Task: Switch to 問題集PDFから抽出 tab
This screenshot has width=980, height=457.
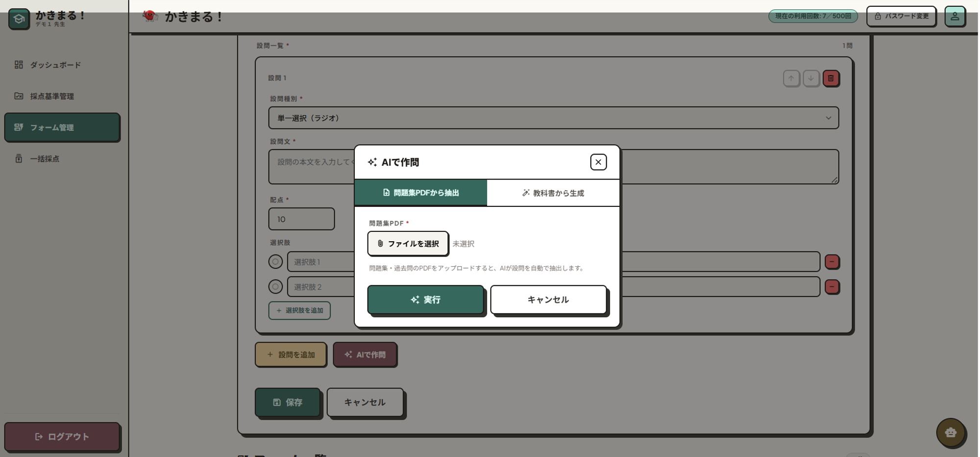Action: point(421,193)
